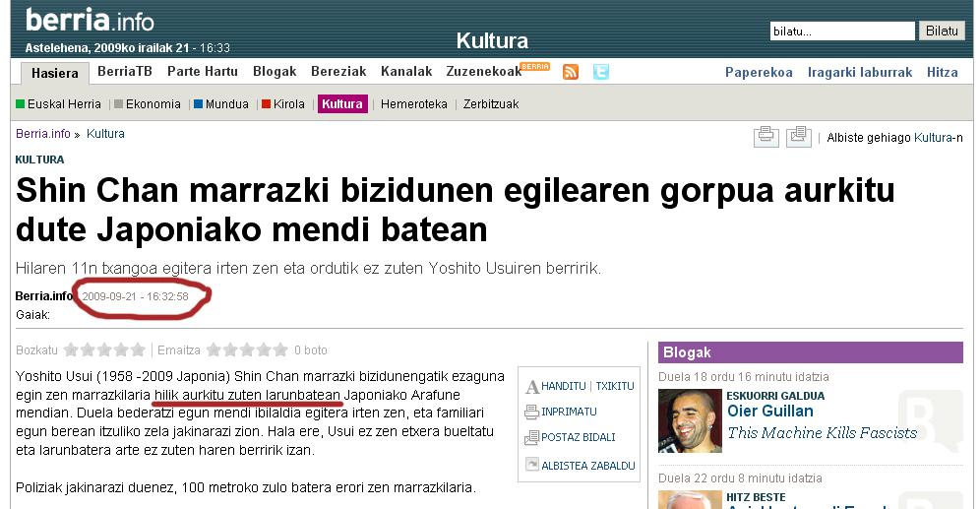The image size is (980, 509).
Task: Go to Kirola section
Action: pyautogui.click(x=288, y=104)
